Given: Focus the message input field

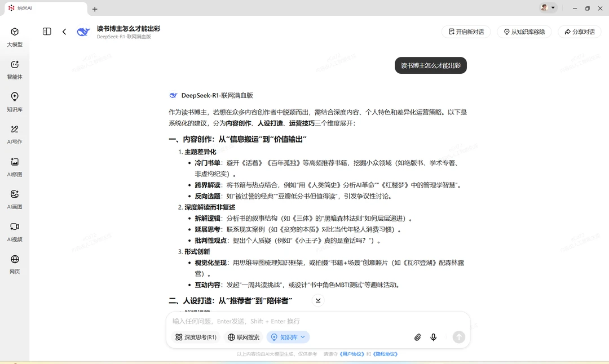Looking at the screenshot, I should tap(317, 321).
